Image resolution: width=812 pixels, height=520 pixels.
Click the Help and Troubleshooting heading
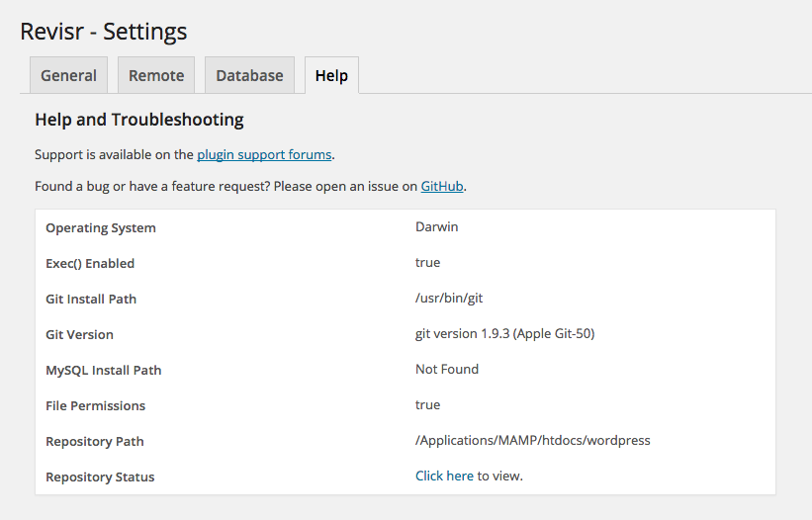point(139,120)
